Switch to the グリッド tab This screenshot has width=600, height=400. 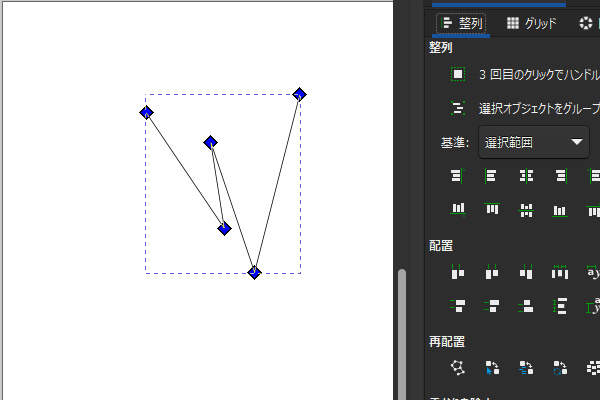click(531, 23)
